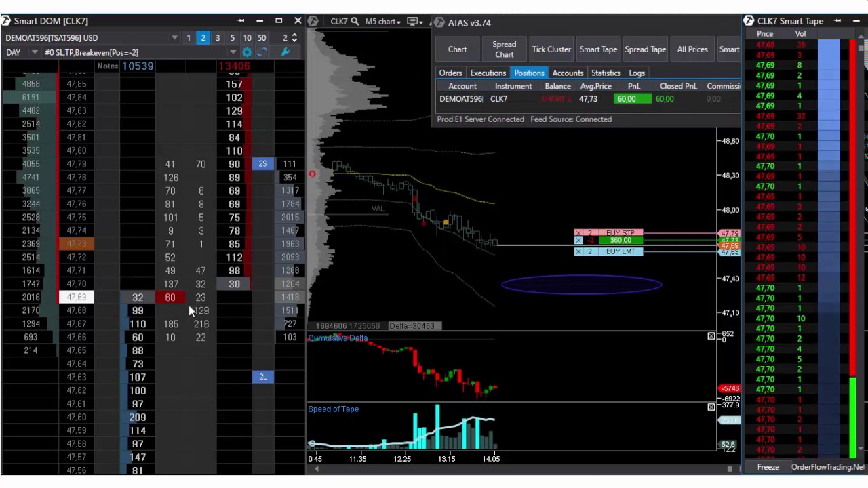Close the Cumulative Delta indicator panel
Viewport: 868px width, 488px height.
point(711,336)
